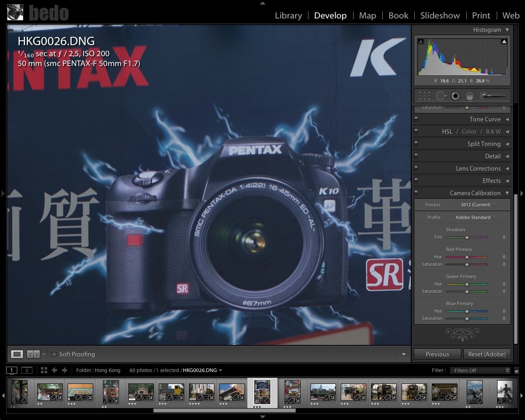
Task: Go back with the left arrow icon
Action: pos(54,370)
